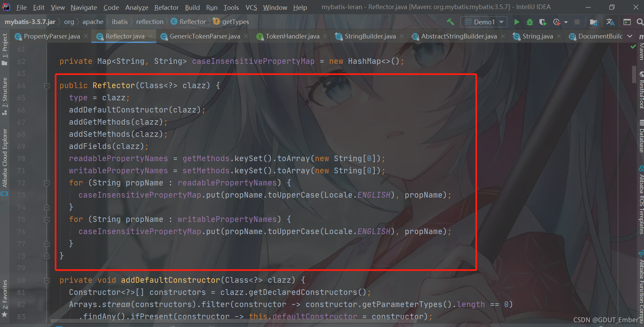
Task: Switch to PropertyParser.java tab
Action: 52,36
